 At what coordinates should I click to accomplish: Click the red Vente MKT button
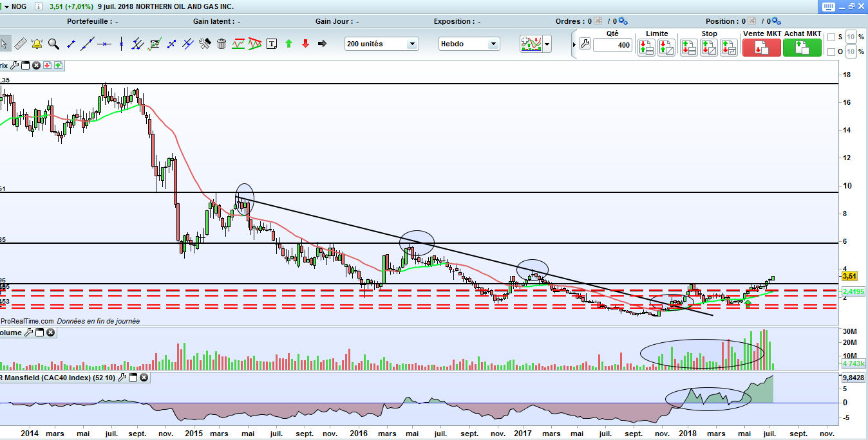point(762,48)
